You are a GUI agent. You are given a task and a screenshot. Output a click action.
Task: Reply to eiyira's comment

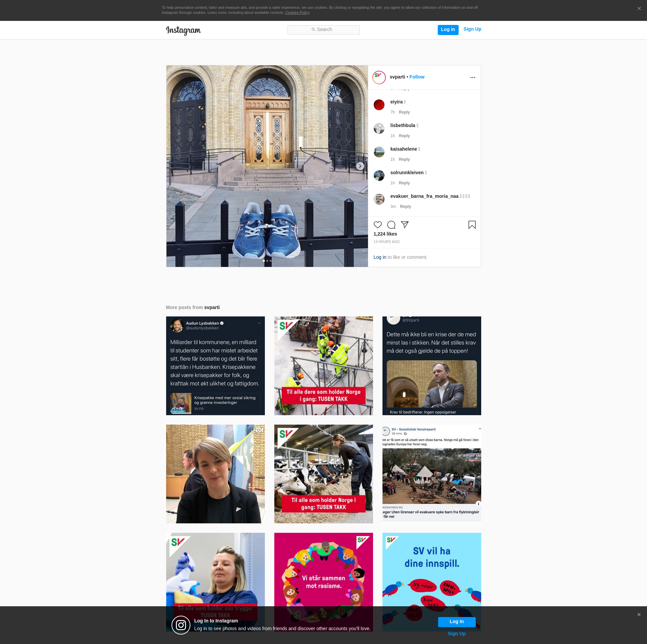(404, 112)
